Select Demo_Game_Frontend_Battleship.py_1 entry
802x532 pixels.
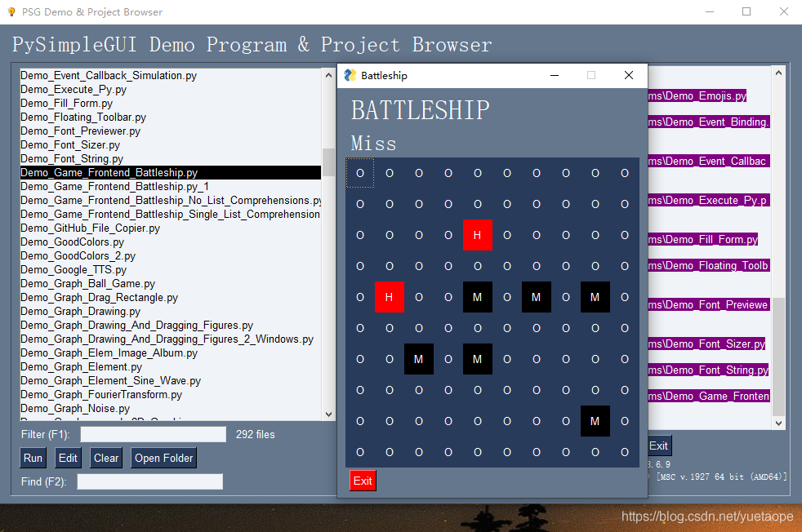point(171,187)
